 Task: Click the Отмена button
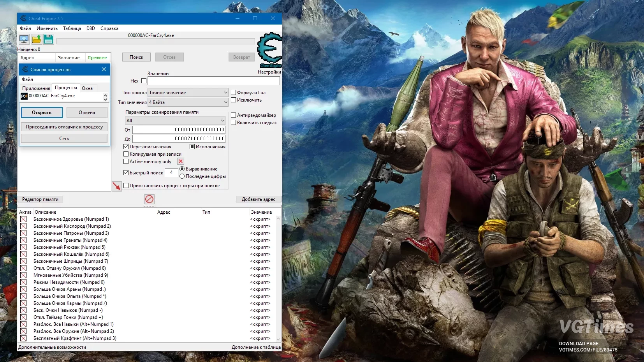click(x=87, y=112)
